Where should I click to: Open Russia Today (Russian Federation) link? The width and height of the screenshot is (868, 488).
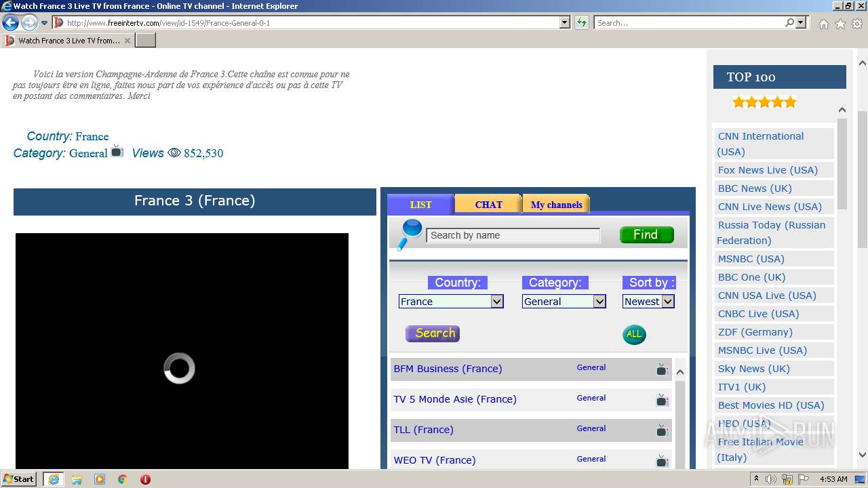(772, 232)
